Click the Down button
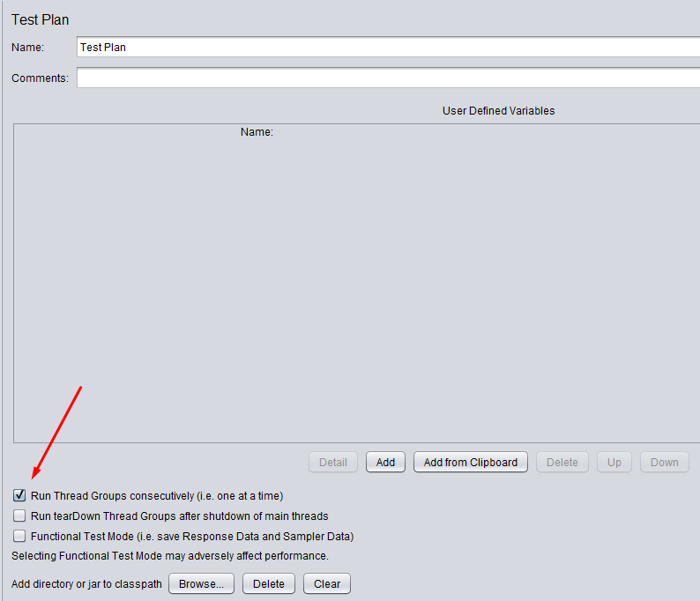 [x=664, y=463]
